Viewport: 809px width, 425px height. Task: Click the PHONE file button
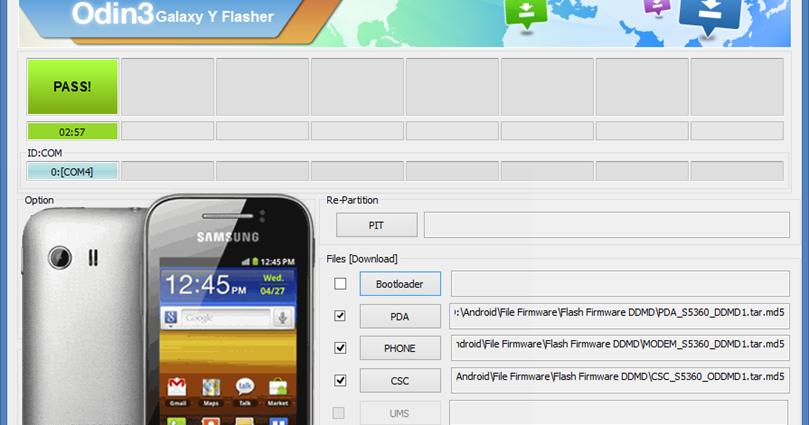[x=400, y=348]
